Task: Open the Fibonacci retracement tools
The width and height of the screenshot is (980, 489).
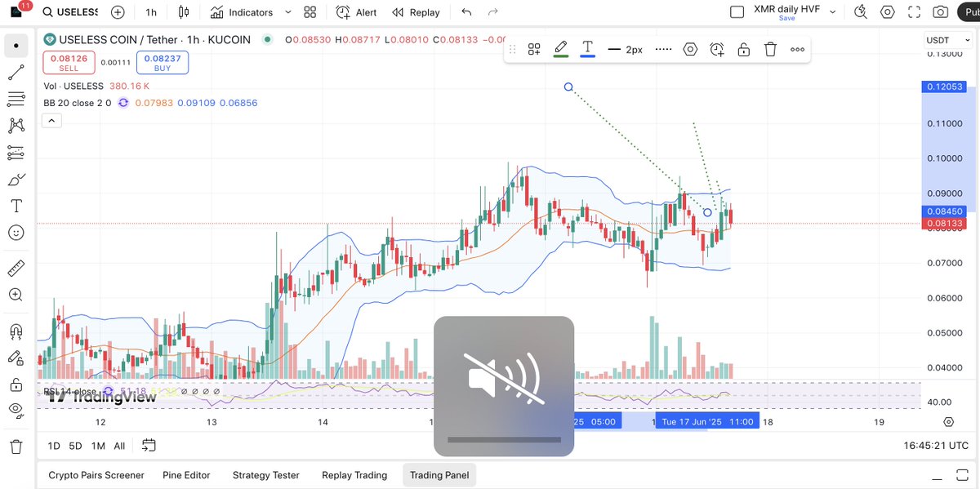Action: (16, 100)
